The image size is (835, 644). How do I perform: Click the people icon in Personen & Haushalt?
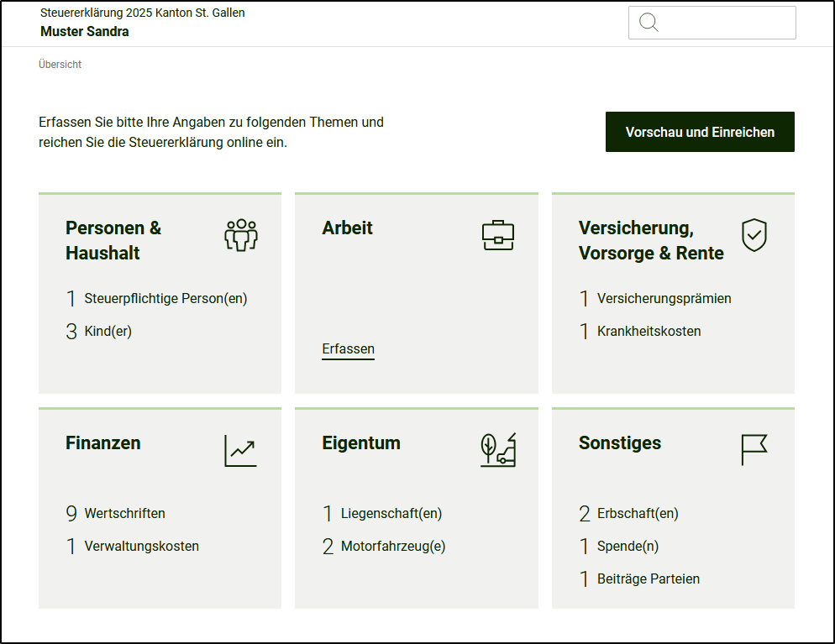(241, 235)
